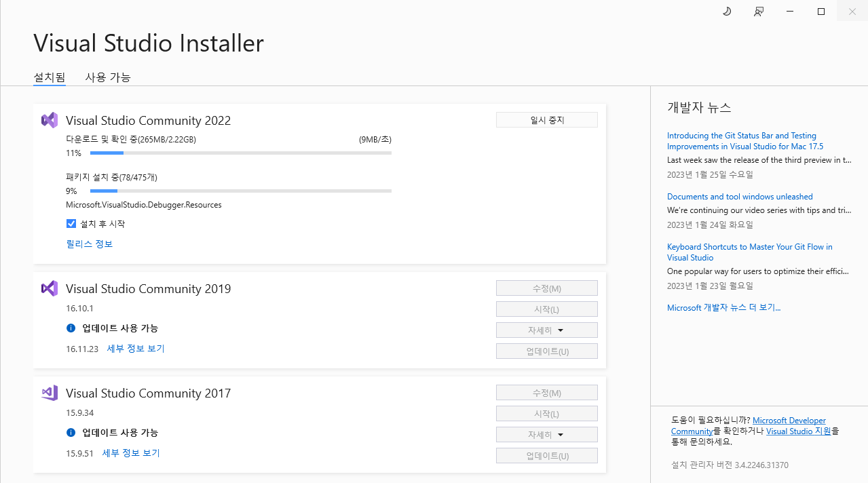This screenshot has height=483, width=868.
Task: Click the package install progress bar
Action: [x=240, y=191]
